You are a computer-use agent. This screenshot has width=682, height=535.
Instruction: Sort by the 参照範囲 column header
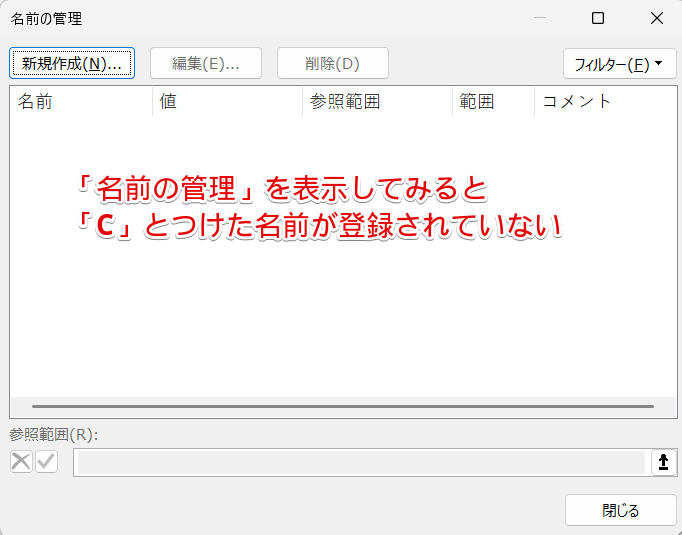(378, 101)
